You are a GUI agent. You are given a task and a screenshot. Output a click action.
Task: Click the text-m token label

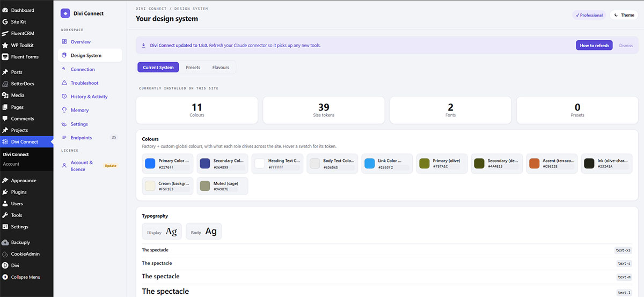pos(624,277)
